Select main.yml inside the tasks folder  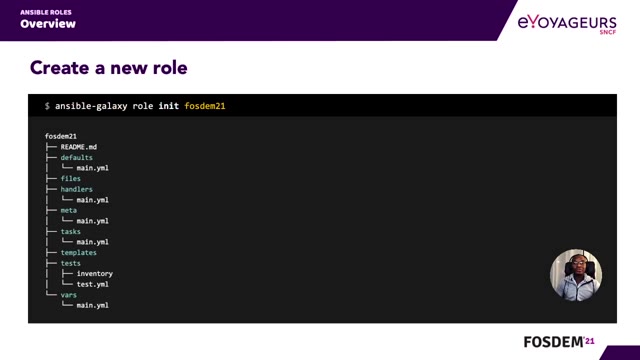93,242
